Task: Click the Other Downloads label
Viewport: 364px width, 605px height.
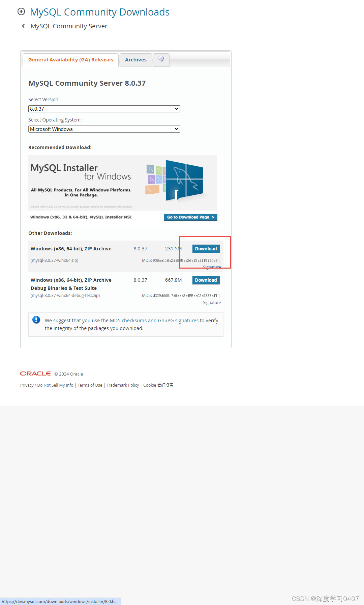Action: 50,233
